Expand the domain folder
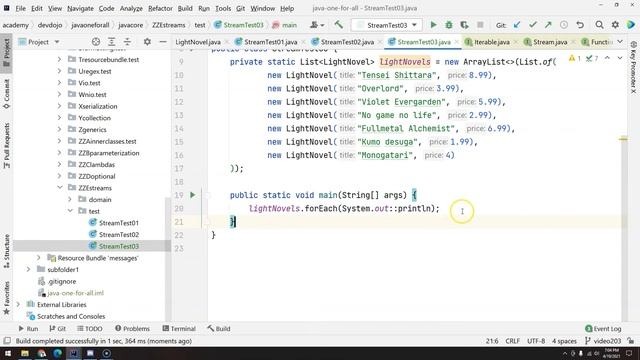The width and height of the screenshot is (640, 360). 70,200
